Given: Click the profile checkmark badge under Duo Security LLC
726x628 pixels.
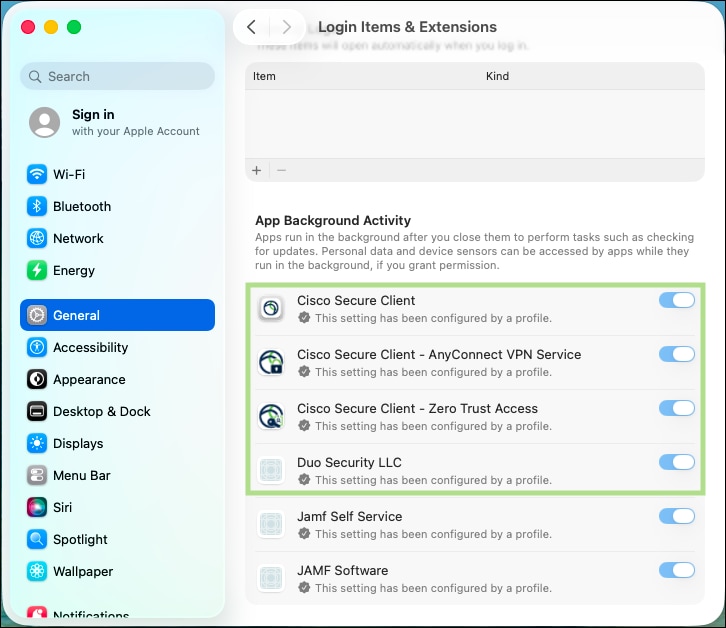Looking at the screenshot, I should pos(304,479).
